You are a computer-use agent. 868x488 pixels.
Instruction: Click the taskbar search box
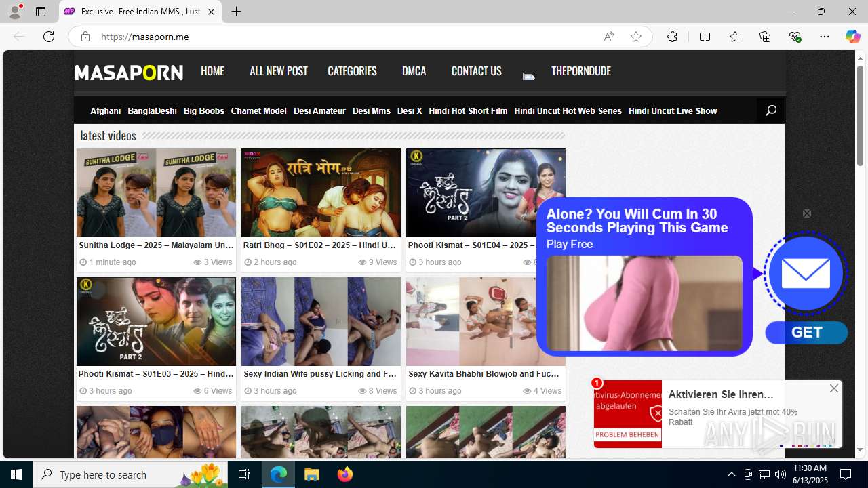tap(130, 474)
